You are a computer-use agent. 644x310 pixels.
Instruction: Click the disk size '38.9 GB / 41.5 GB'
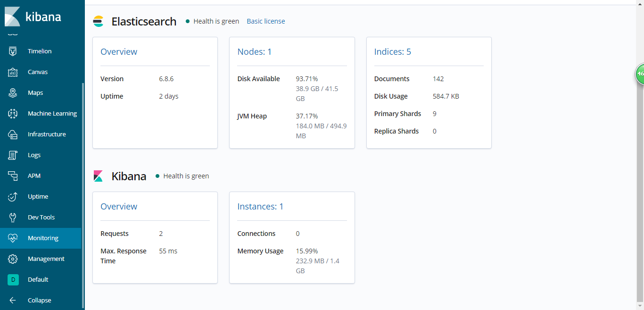[x=317, y=94]
